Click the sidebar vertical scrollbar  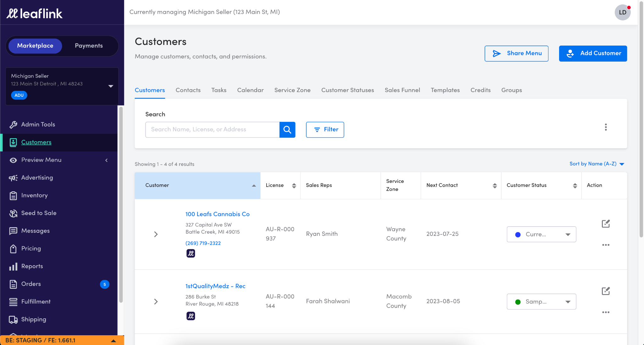click(121, 204)
